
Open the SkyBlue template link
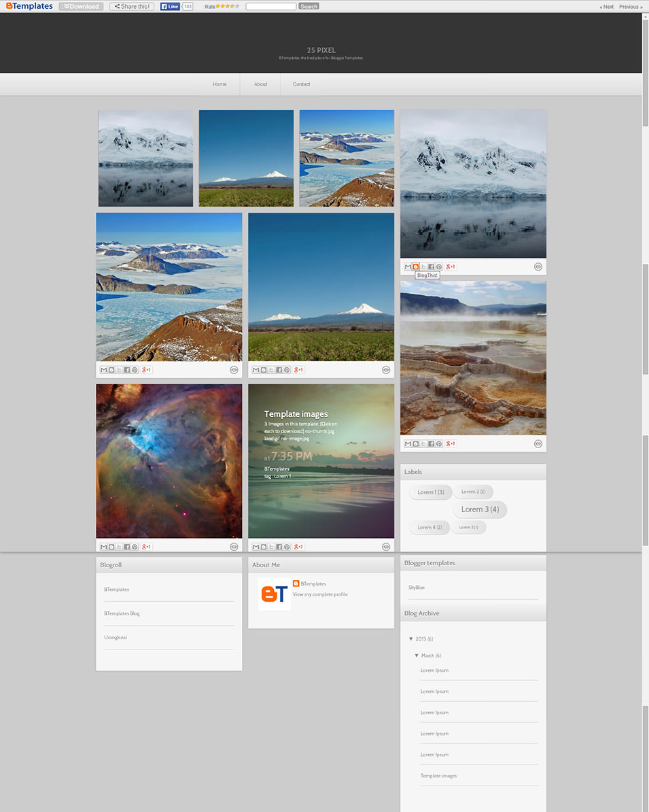tap(415, 587)
